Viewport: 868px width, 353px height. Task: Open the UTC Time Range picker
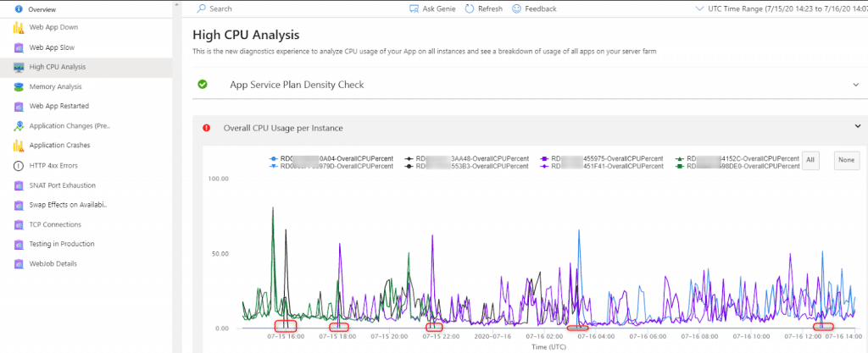[781, 8]
